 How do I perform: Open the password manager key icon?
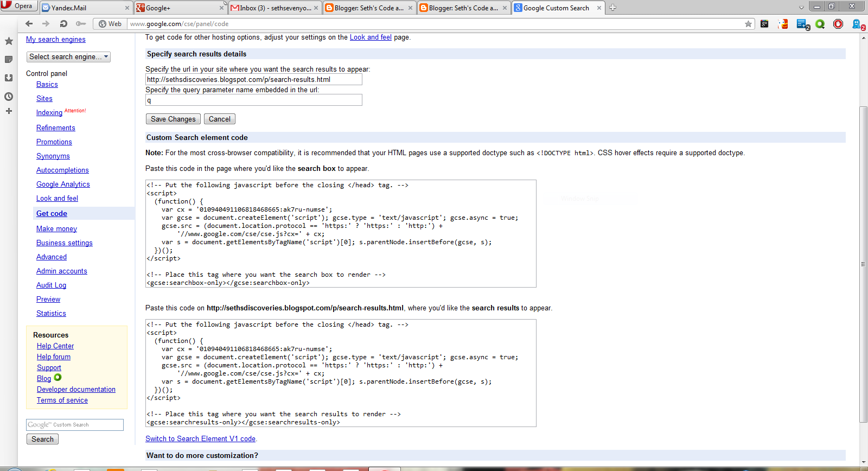(81, 24)
